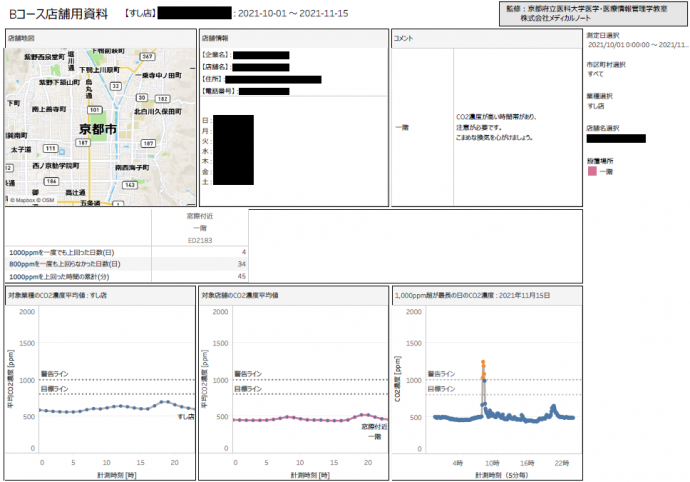Click the 警告ライン label in the industry average chart
The height and width of the screenshot is (482, 690).
coord(55,374)
